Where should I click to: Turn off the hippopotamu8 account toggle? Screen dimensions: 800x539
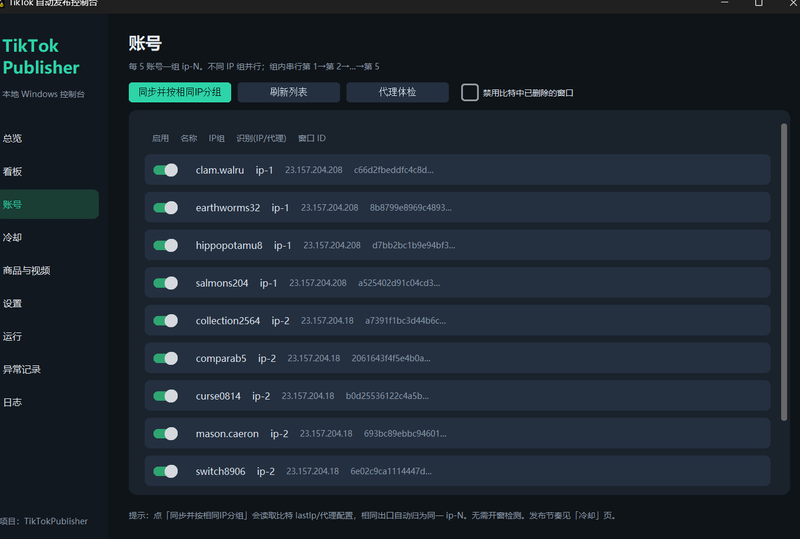(x=165, y=246)
